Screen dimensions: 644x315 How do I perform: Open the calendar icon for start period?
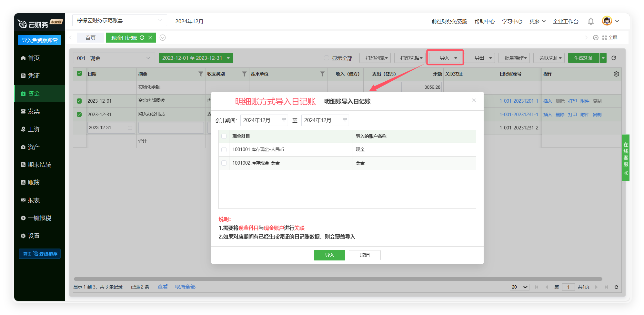[x=284, y=120]
